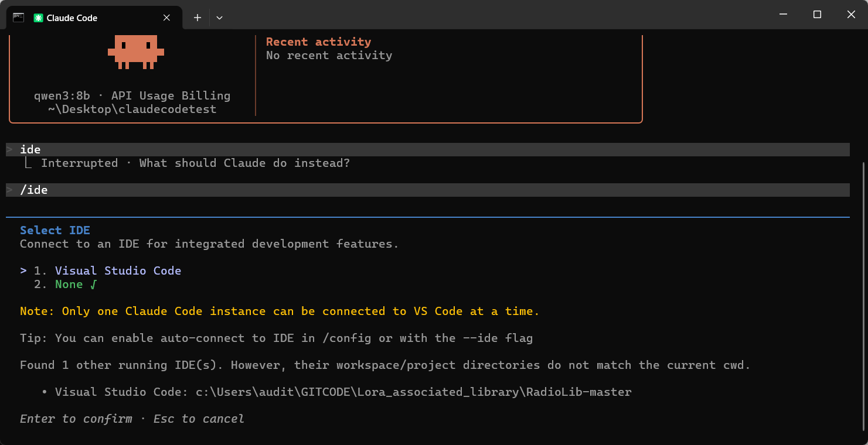868x445 pixels.
Task: Click the auto-connect Tip line
Action: point(276,338)
